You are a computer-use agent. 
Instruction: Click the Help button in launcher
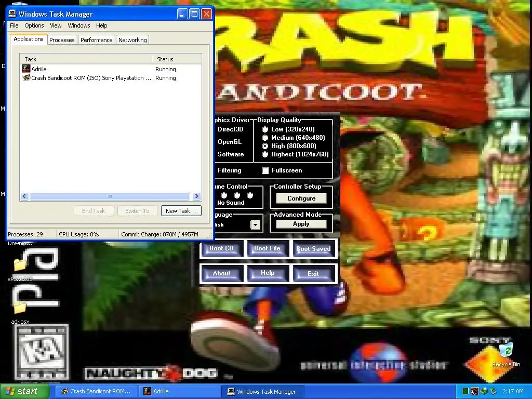[x=268, y=273]
